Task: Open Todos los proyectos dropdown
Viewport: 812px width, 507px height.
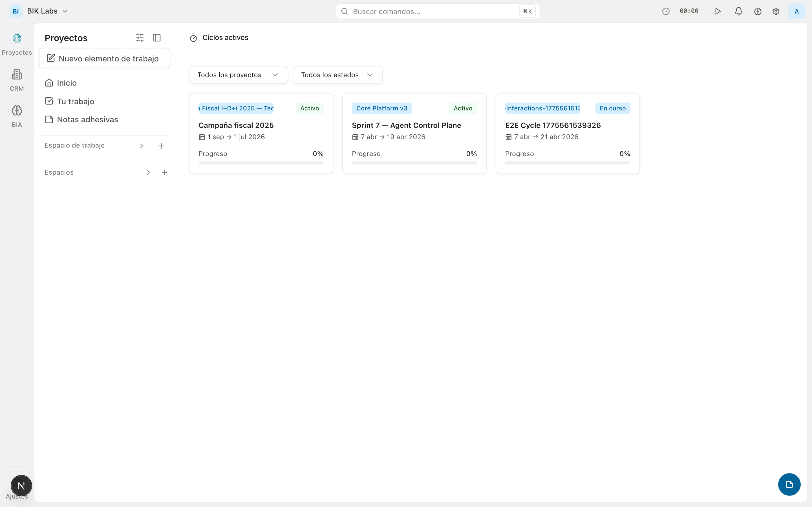Action: pos(238,75)
